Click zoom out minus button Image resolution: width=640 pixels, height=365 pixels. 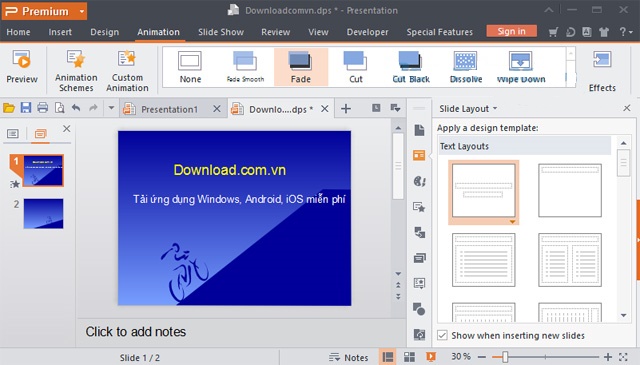tap(482, 357)
